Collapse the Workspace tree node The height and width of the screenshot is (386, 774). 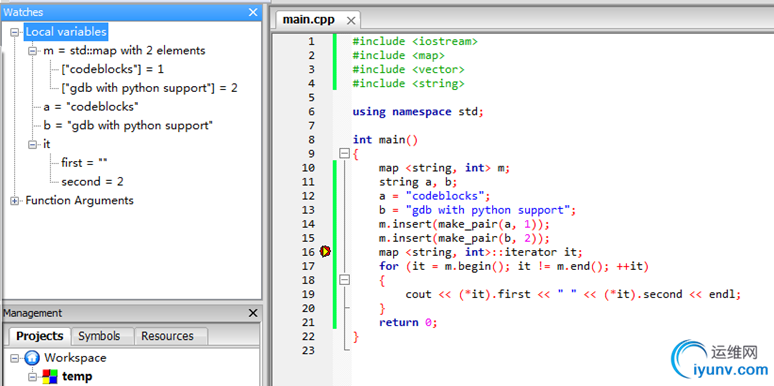(x=14, y=358)
